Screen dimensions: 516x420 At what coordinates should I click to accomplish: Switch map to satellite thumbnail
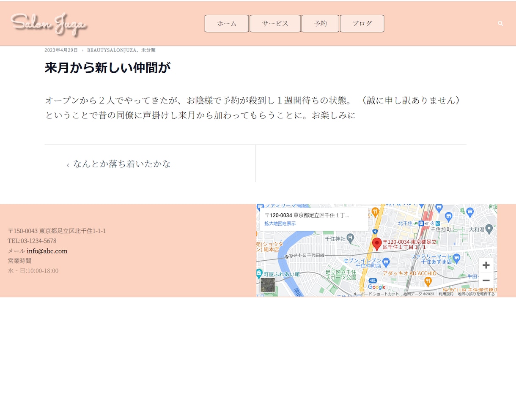268,285
